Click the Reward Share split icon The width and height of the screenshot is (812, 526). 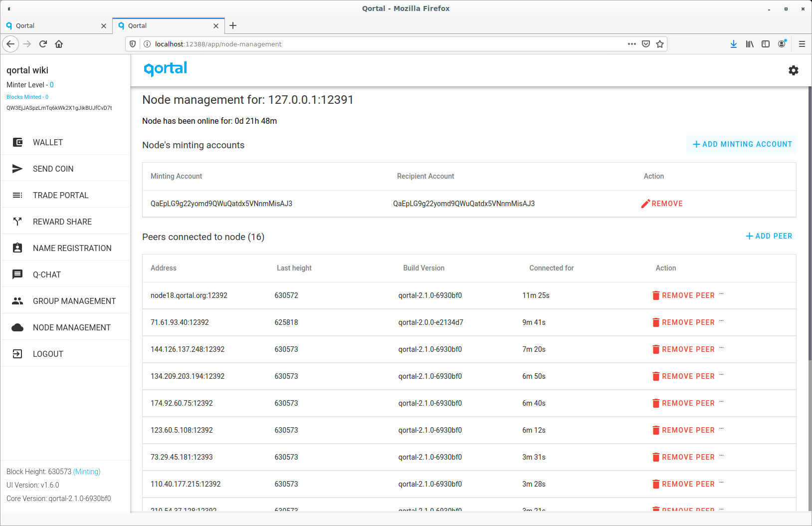[x=17, y=222]
